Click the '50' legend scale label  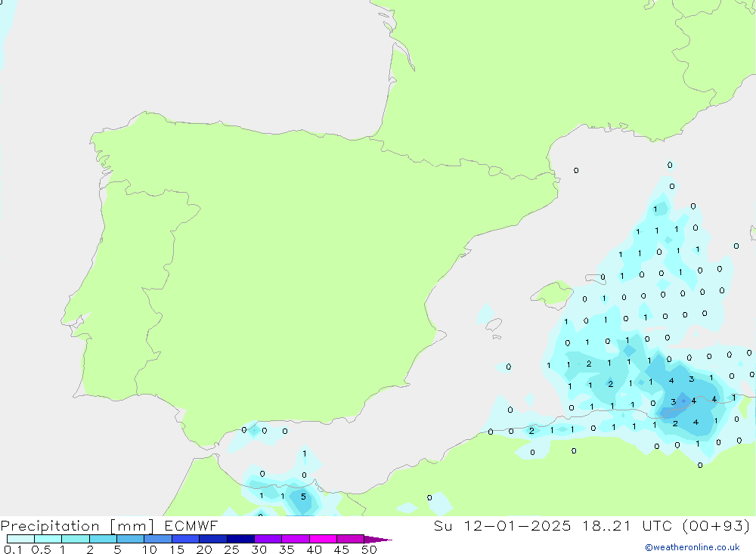point(370,549)
